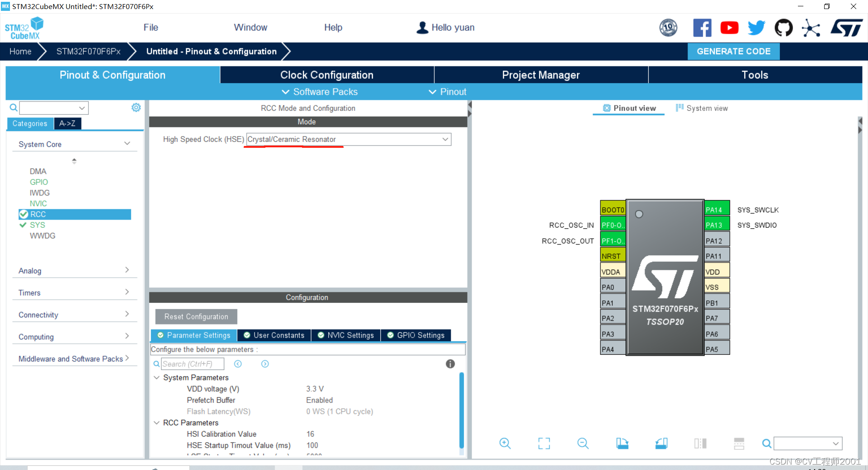Open the GitHub icon link
This screenshot has height=470, width=868.
[783, 28]
